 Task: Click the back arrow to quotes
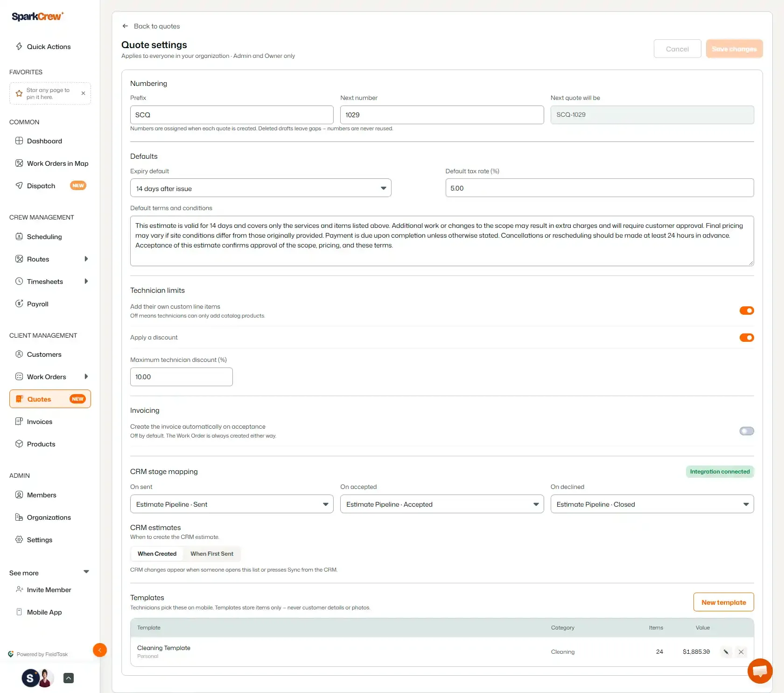click(125, 26)
